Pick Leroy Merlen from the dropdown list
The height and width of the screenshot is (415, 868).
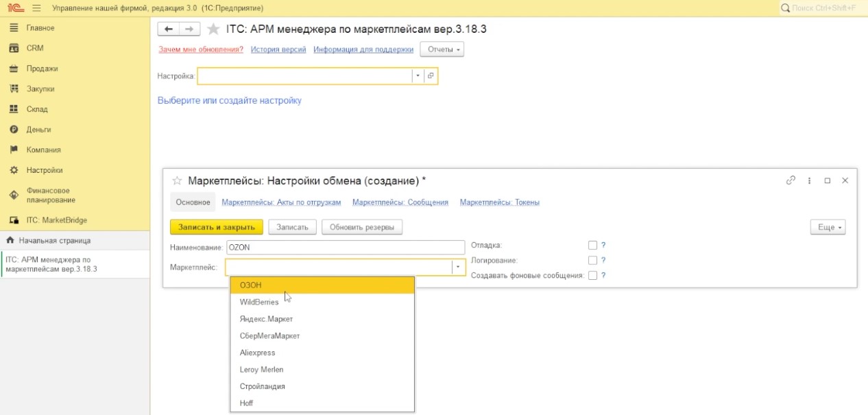pyautogui.click(x=322, y=369)
